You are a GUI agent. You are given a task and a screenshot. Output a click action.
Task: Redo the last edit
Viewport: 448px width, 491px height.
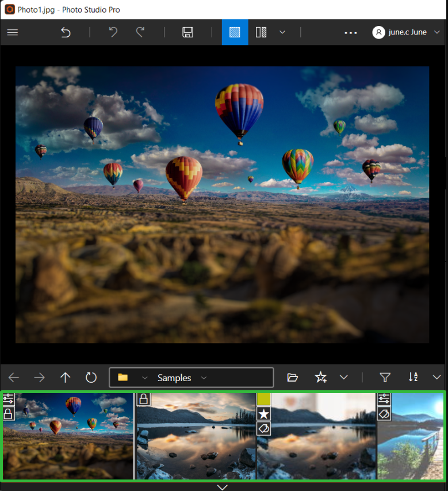click(140, 32)
